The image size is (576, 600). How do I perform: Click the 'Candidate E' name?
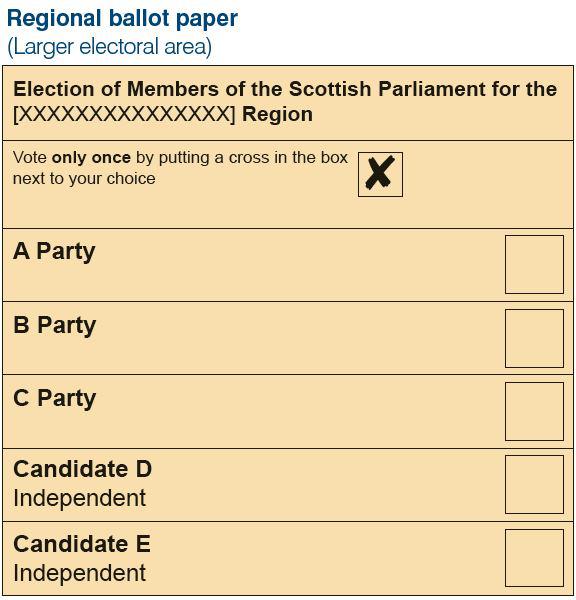click(x=82, y=544)
